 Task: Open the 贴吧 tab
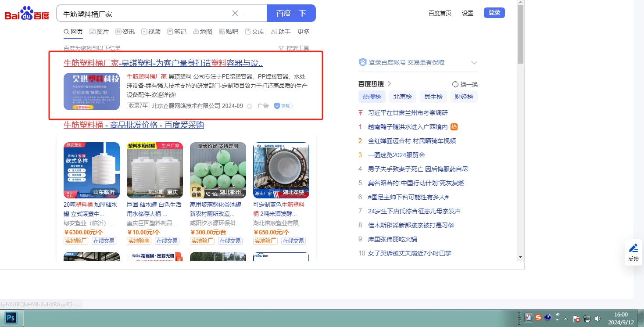pos(229,32)
